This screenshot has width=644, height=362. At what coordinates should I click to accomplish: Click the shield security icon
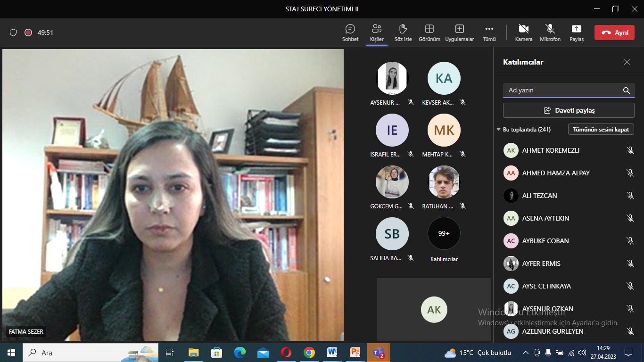tap(13, 33)
